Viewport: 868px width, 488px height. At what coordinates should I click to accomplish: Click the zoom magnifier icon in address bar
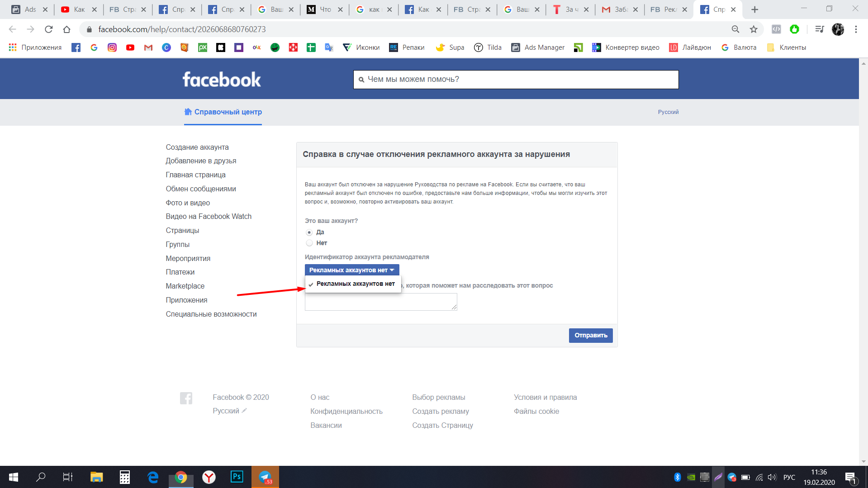(x=735, y=29)
